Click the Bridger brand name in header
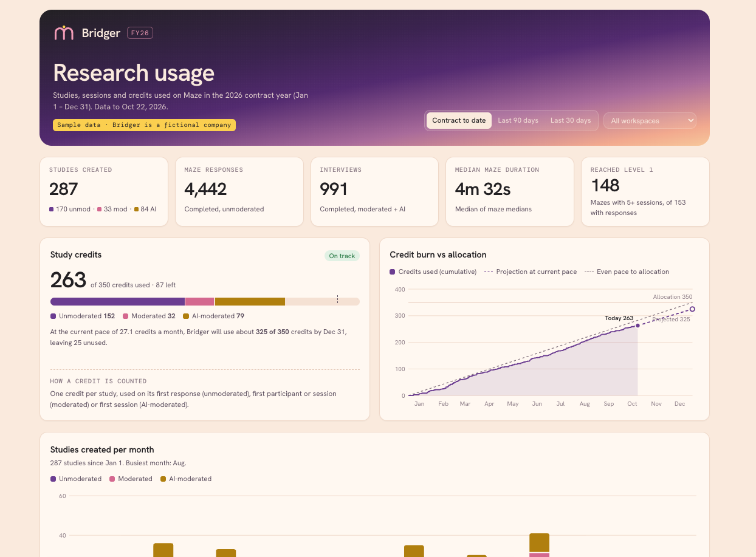This screenshot has width=756, height=557. point(101,33)
